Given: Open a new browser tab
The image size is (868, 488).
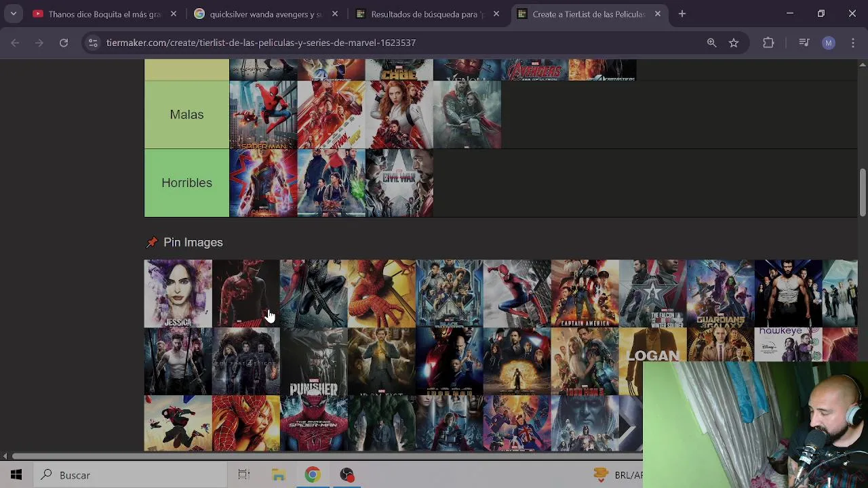Looking at the screenshot, I should pyautogui.click(x=682, y=14).
